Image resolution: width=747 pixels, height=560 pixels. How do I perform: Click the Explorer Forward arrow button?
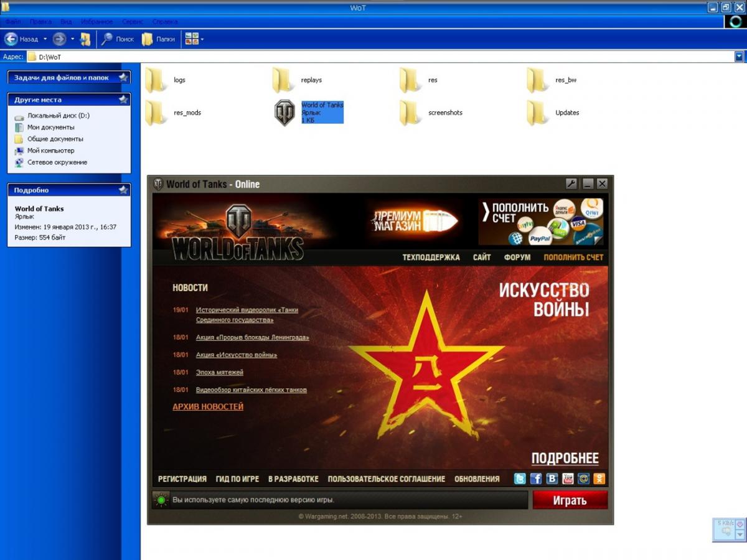(59, 39)
